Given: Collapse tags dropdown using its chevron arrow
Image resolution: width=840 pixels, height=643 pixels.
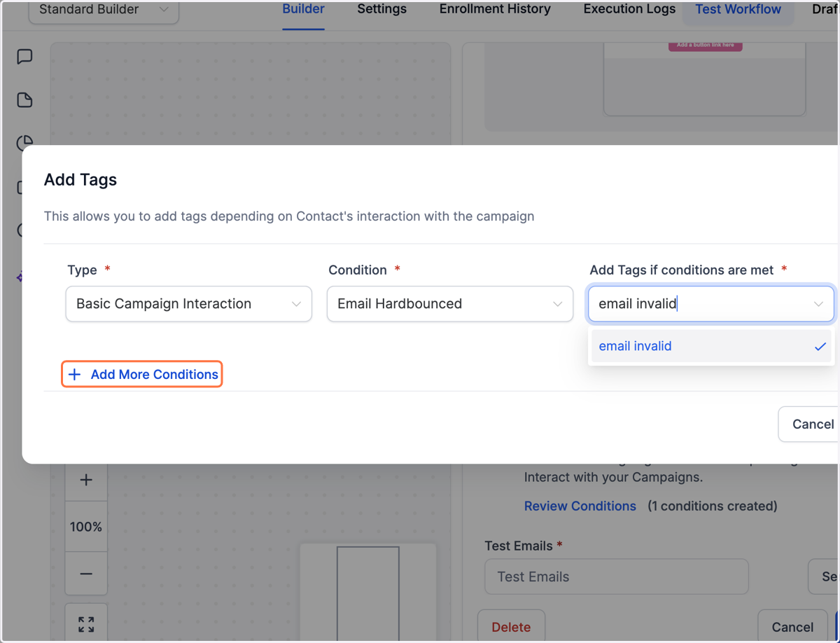Looking at the screenshot, I should pyautogui.click(x=818, y=304).
